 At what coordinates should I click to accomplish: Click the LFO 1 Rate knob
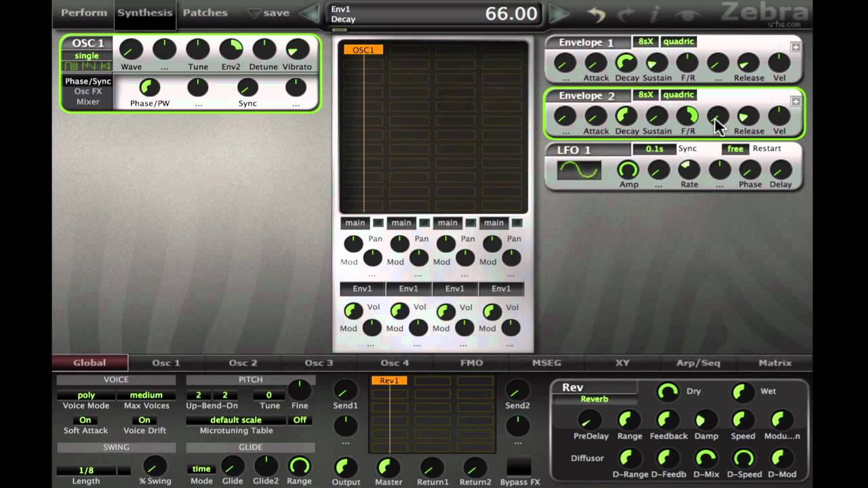click(689, 169)
